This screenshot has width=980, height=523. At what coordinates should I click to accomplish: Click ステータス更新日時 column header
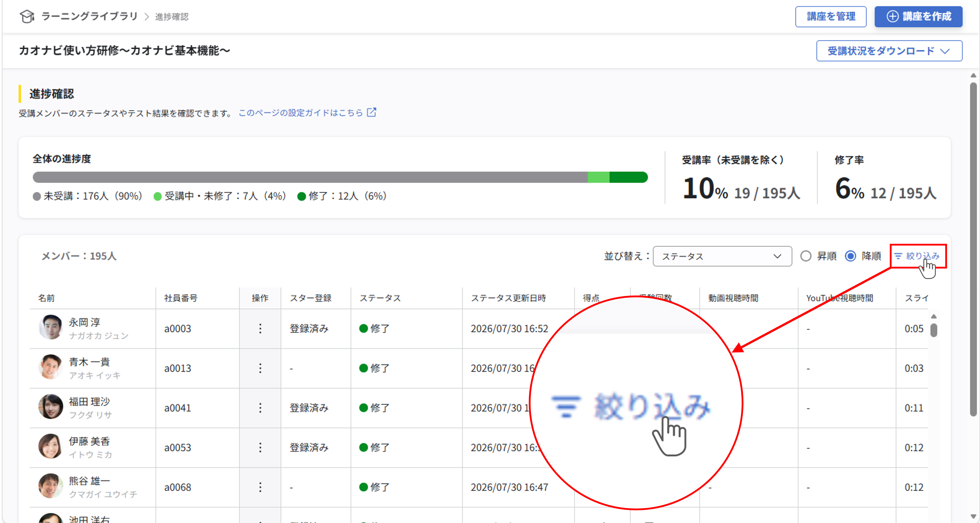[508, 298]
